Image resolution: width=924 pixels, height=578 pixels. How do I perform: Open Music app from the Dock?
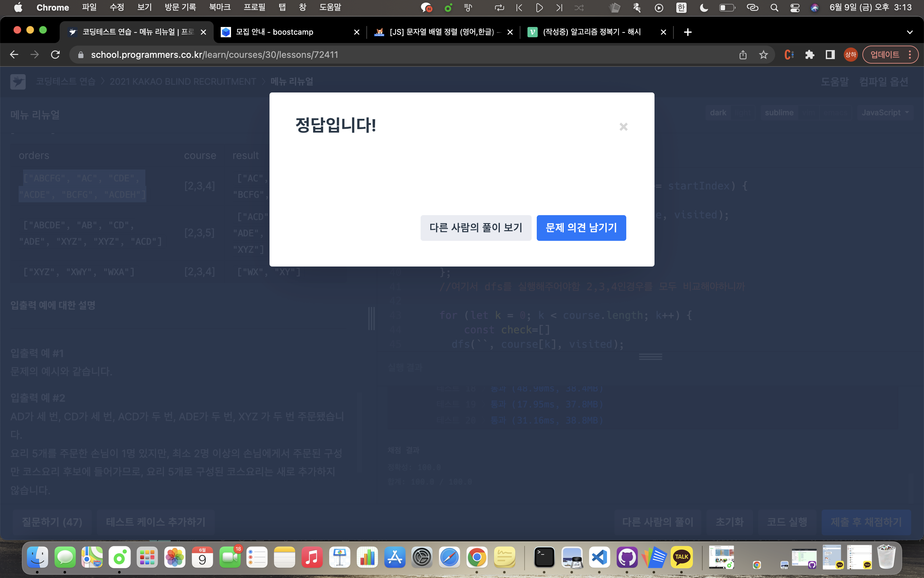pyautogui.click(x=312, y=557)
